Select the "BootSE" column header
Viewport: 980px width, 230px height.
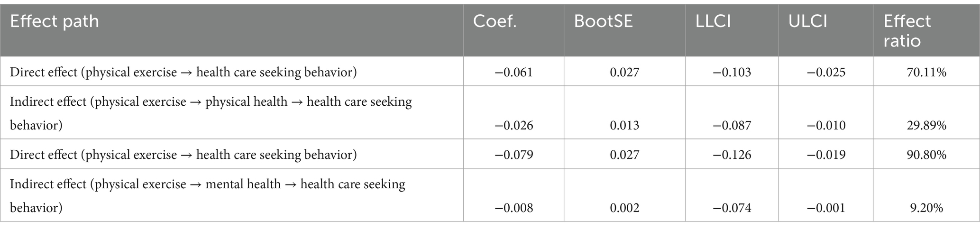tap(603, 22)
